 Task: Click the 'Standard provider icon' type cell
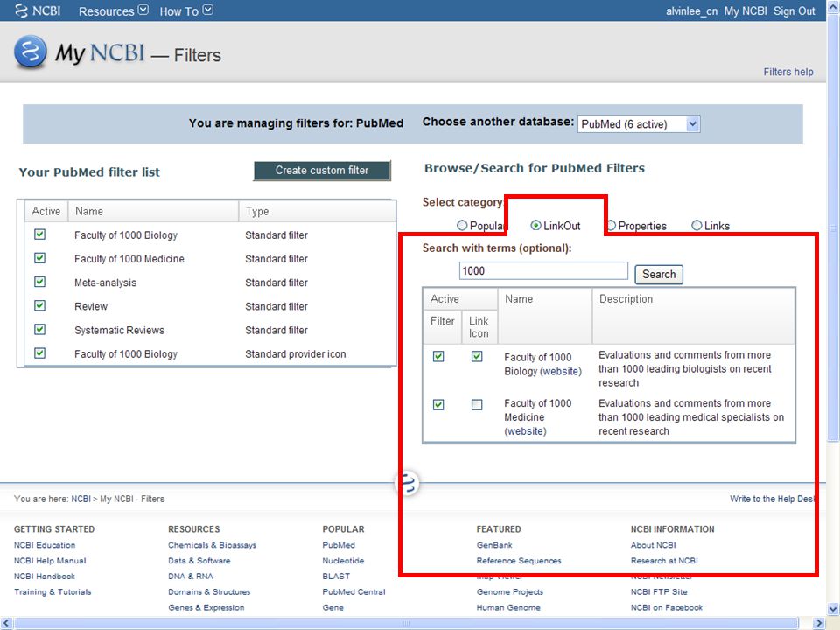click(x=295, y=353)
